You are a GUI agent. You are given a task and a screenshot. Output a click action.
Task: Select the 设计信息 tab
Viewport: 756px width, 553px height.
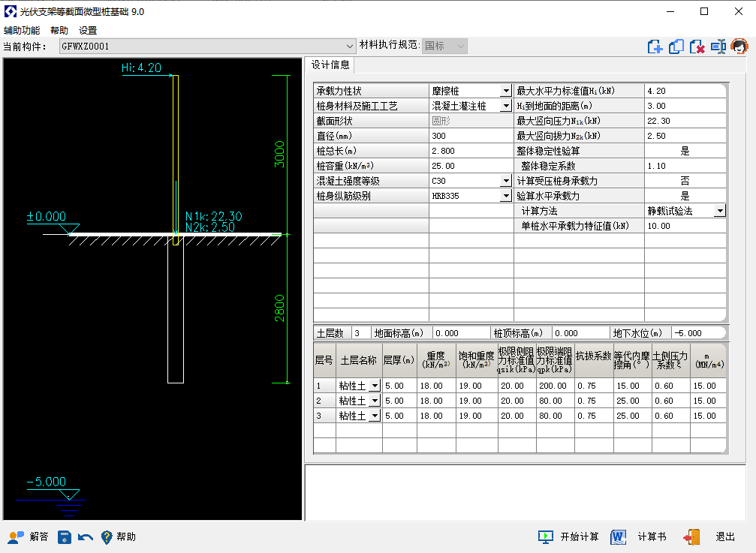(330, 65)
